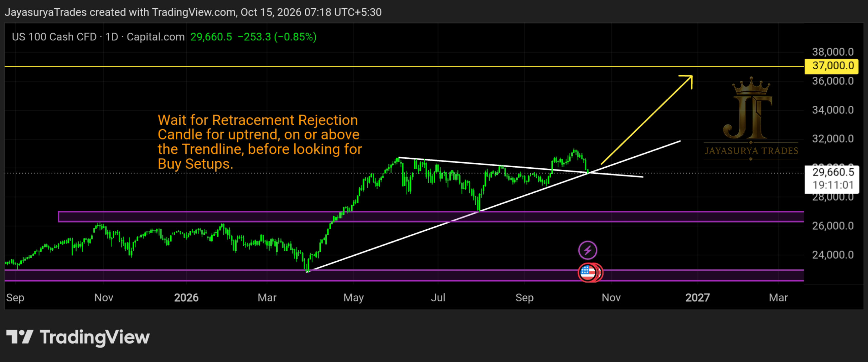Click the purple lightning bolt event icon
Image resolution: width=868 pixels, height=362 pixels.
click(x=587, y=250)
